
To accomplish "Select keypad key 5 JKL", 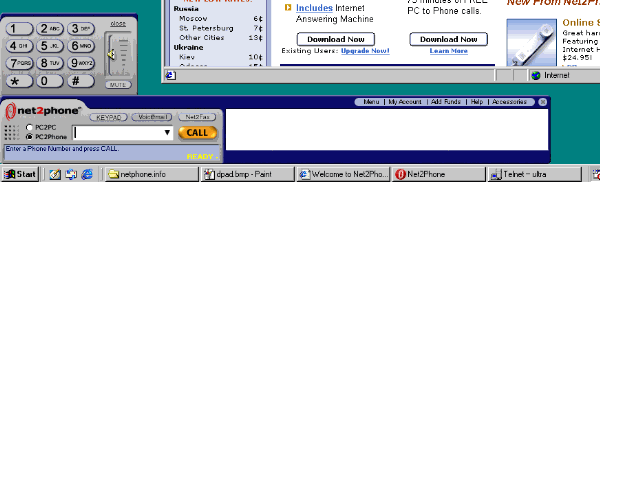I will click(50, 46).
